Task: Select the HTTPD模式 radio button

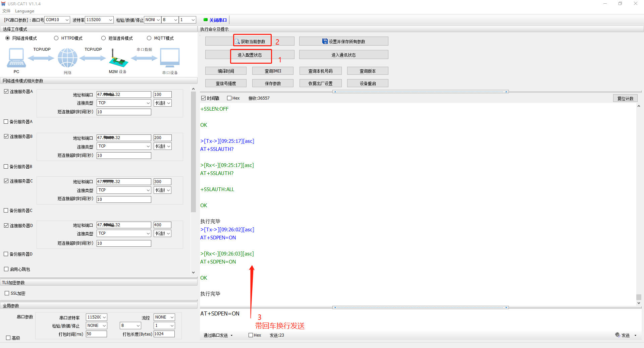Action: (56, 38)
